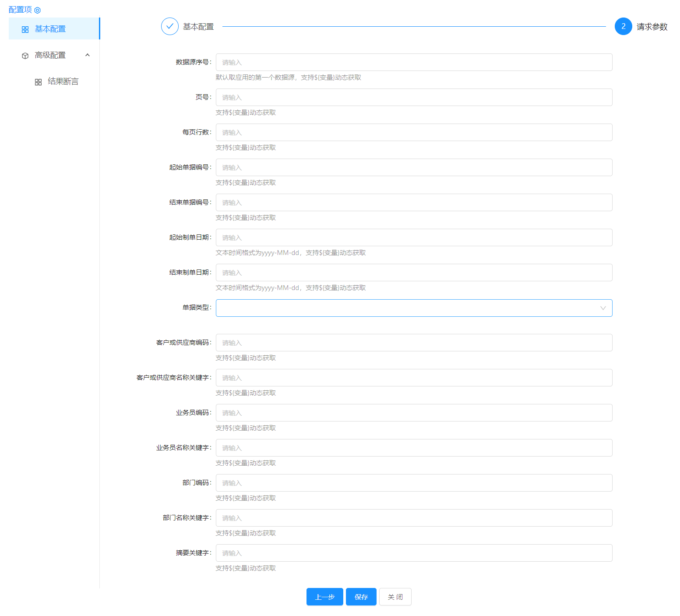Collapse the 高级配置 menu with the chevron

point(88,55)
